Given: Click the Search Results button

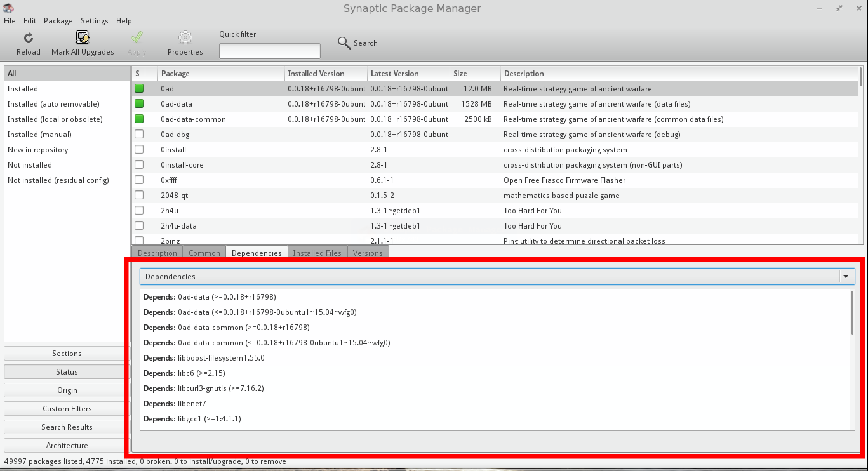Looking at the screenshot, I should coord(67,427).
